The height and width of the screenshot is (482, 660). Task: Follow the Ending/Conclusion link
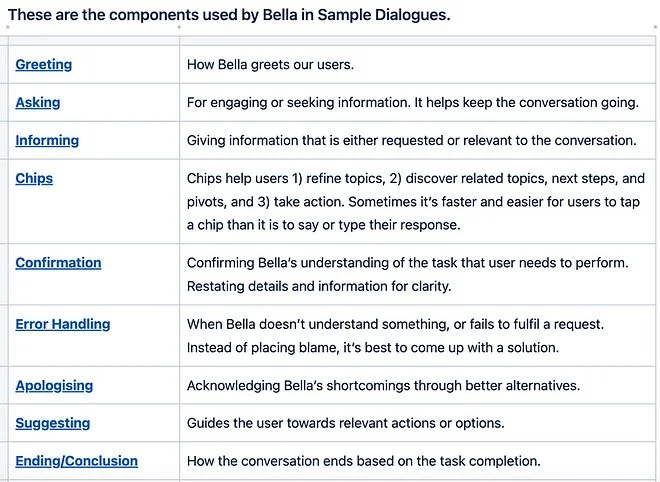pyautogui.click(x=77, y=461)
